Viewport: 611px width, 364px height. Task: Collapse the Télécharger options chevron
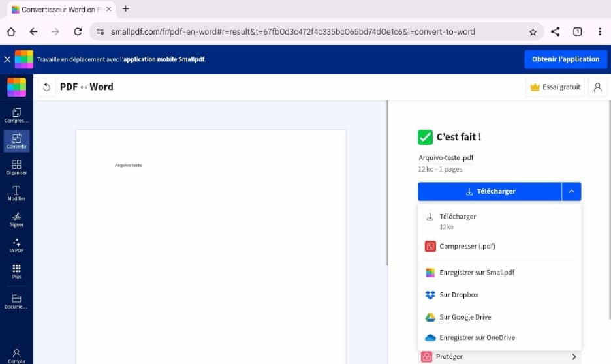click(x=572, y=192)
